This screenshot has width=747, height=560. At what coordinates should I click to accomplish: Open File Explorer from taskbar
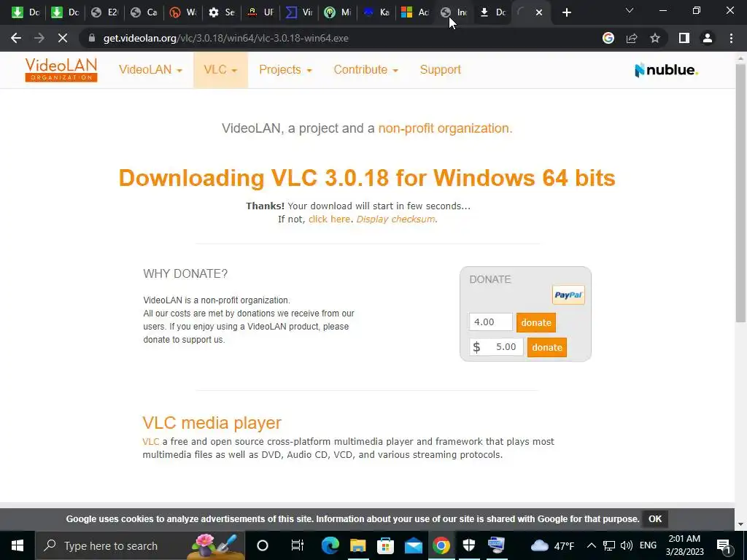[357, 545]
